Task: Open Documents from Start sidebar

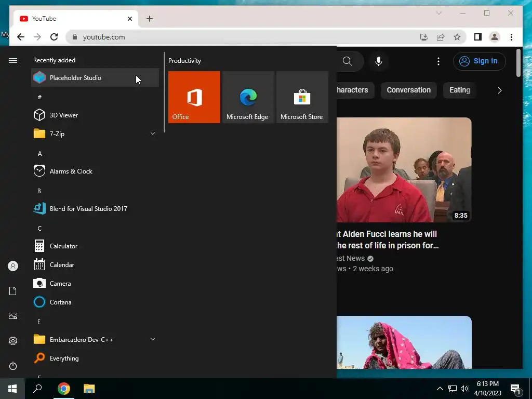Action: coord(13,291)
